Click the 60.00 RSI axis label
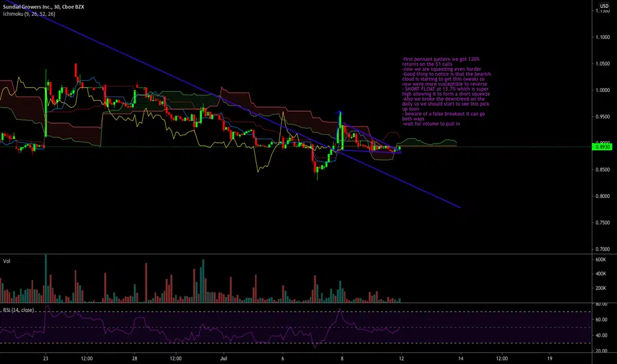 (x=601, y=320)
